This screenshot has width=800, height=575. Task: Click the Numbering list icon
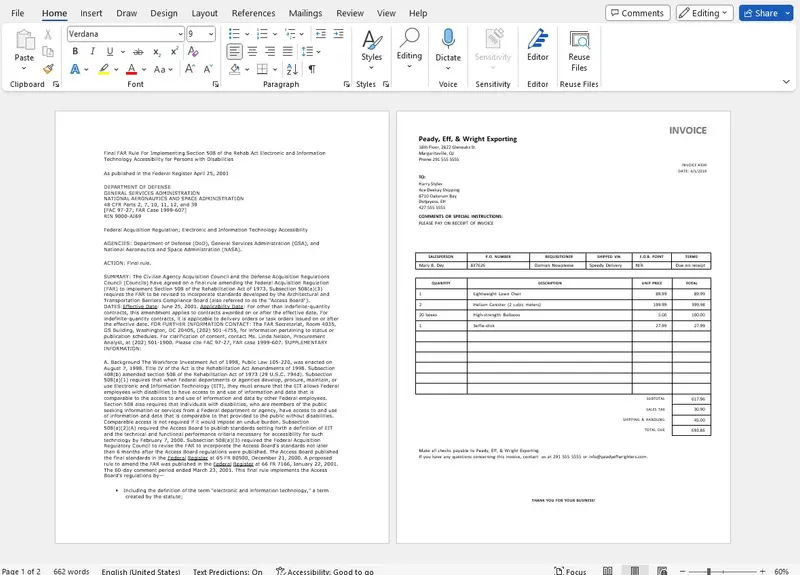tap(262, 34)
